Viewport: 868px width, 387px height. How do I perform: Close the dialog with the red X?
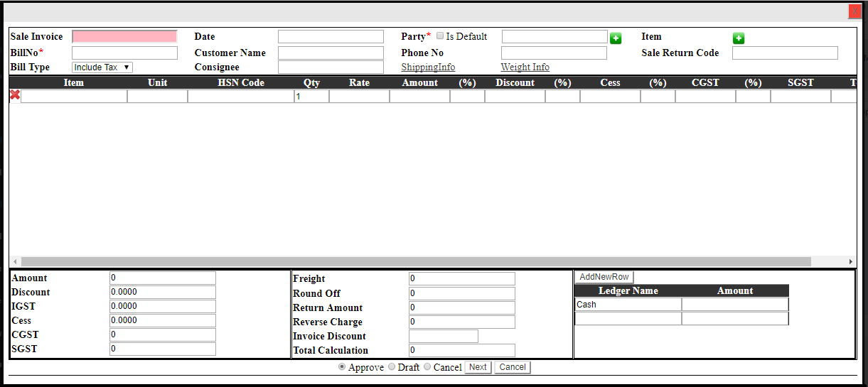tap(854, 11)
